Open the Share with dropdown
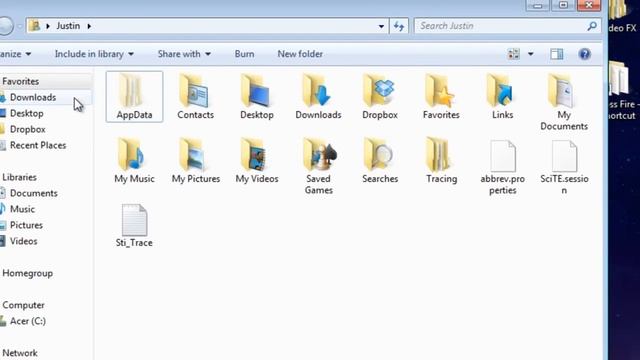Image resolution: width=640 pixels, height=360 pixels. pos(184,54)
